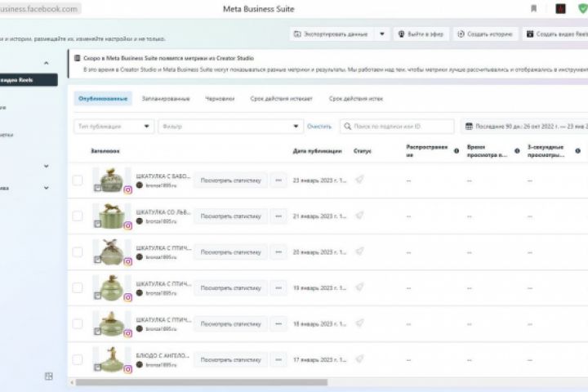Screen dimensions: 588x392
Task: Click the status icon for 20 января post
Action: [x=359, y=252]
